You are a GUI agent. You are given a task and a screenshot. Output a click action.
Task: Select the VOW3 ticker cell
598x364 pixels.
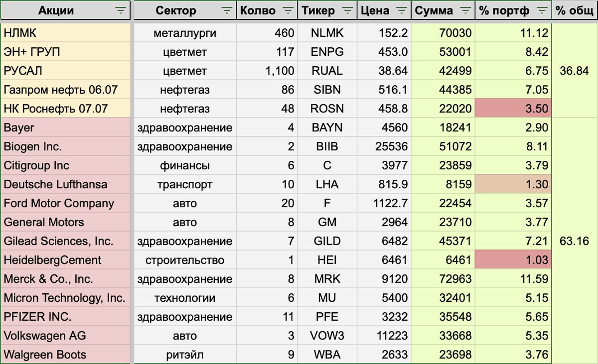[x=327, y=336]
